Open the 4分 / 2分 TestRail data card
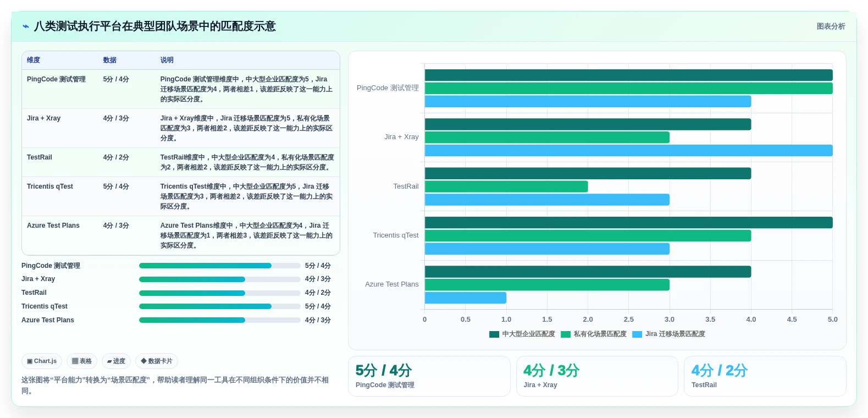The image size is (868, 418). 765,376
